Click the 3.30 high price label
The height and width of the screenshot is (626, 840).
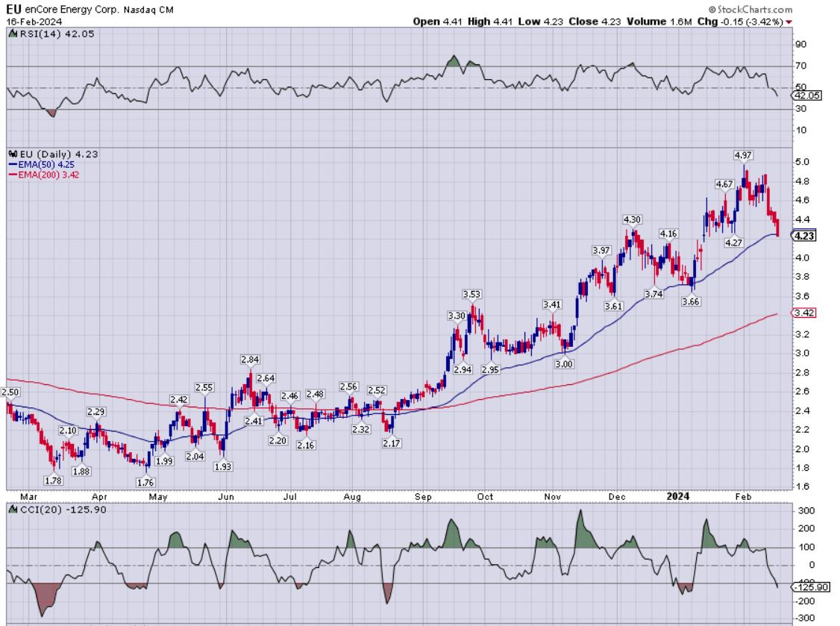pos(457,316)
